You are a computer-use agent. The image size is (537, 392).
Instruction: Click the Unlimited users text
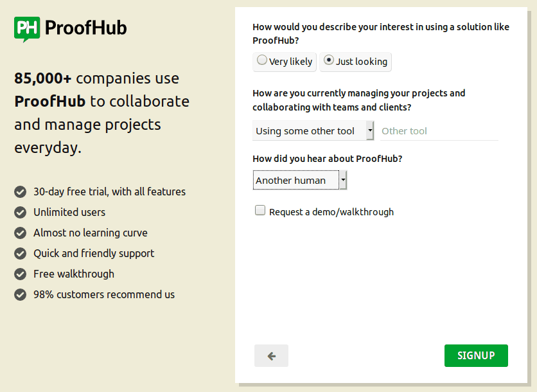69,212
